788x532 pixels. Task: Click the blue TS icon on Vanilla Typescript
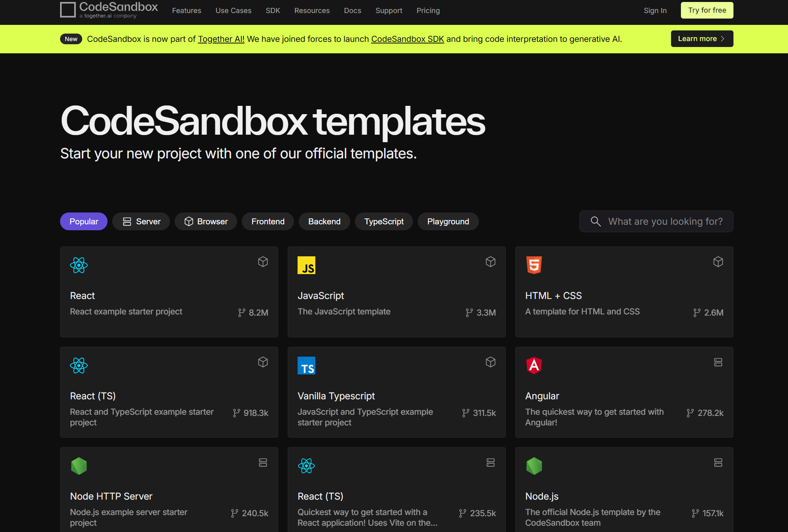(306, 365)
